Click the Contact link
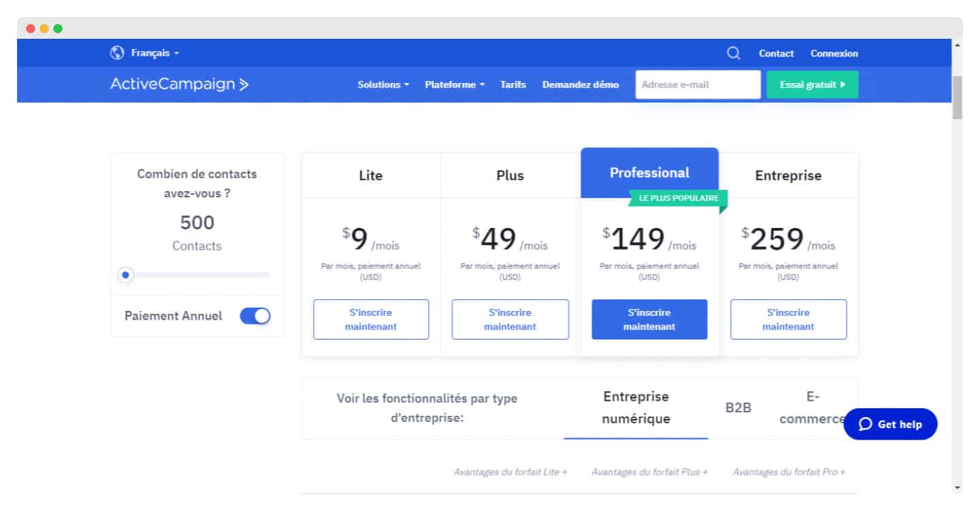Image resolution: width=980 pixels, height=511 pixels. click(x=777, y=53)
